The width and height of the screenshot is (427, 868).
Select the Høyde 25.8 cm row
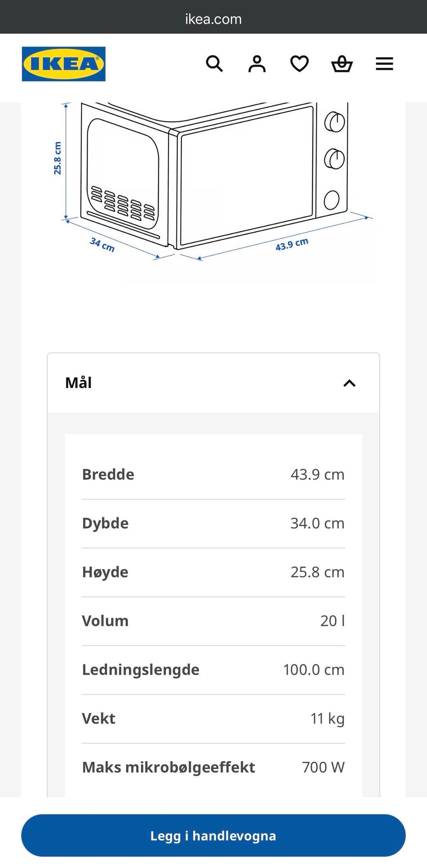coord(213,572)
